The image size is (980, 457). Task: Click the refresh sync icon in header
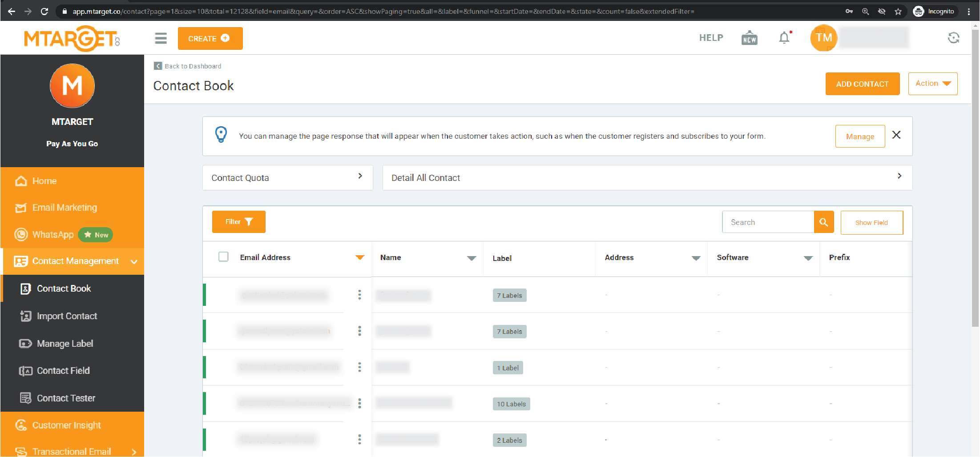(953, 38)
